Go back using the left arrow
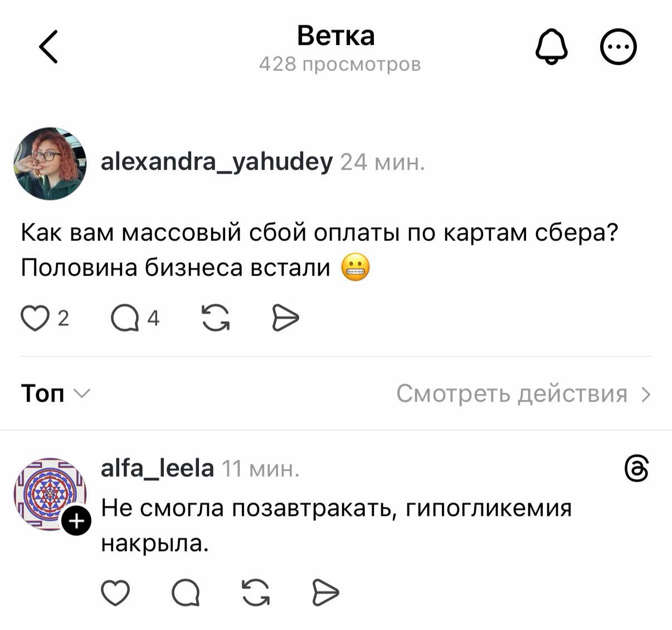Viewport: 672px width, 630px height. pyautogui.click(x=49, y=47)
